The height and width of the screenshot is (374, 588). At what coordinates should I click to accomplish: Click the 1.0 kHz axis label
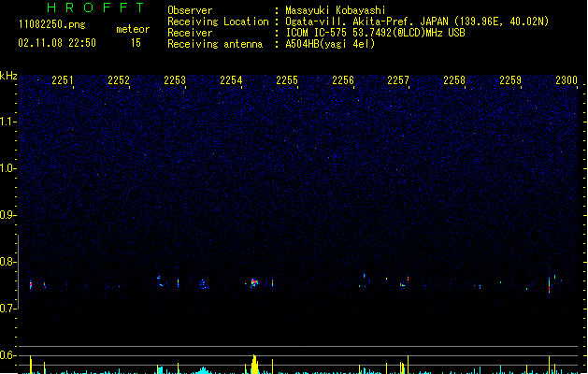[x=7, y=168]
